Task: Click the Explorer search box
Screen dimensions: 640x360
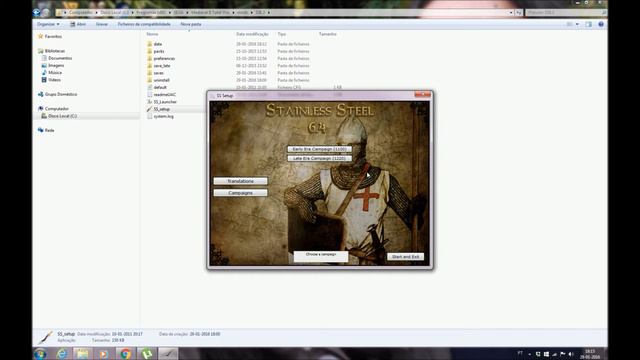Action: click(565, 13)
